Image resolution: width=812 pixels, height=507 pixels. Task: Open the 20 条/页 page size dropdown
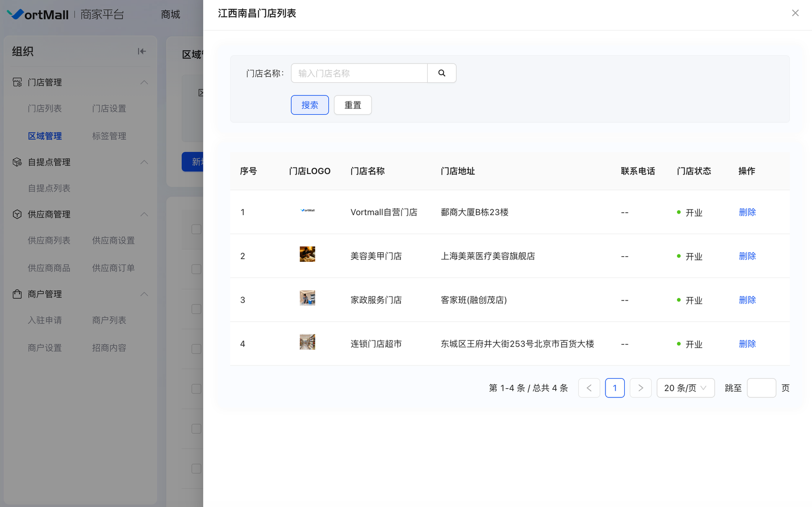[685, 388]
